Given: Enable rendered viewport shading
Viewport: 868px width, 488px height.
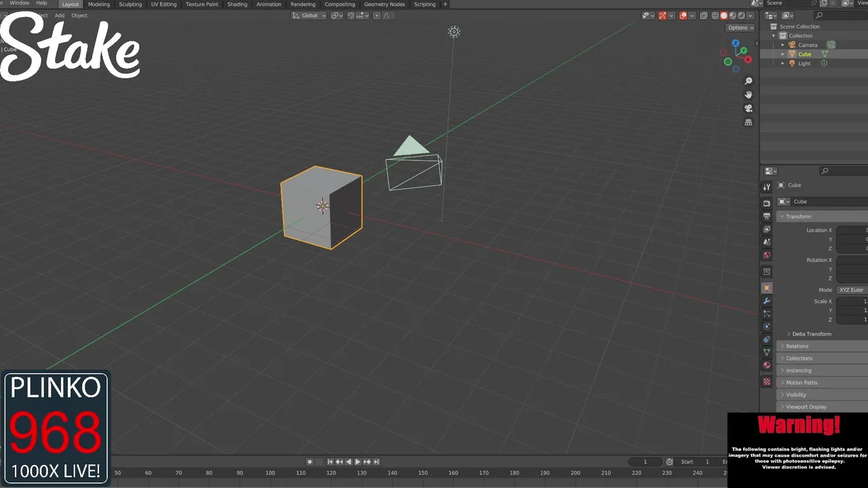Looking at the screenshot, I should coord(741,16).
